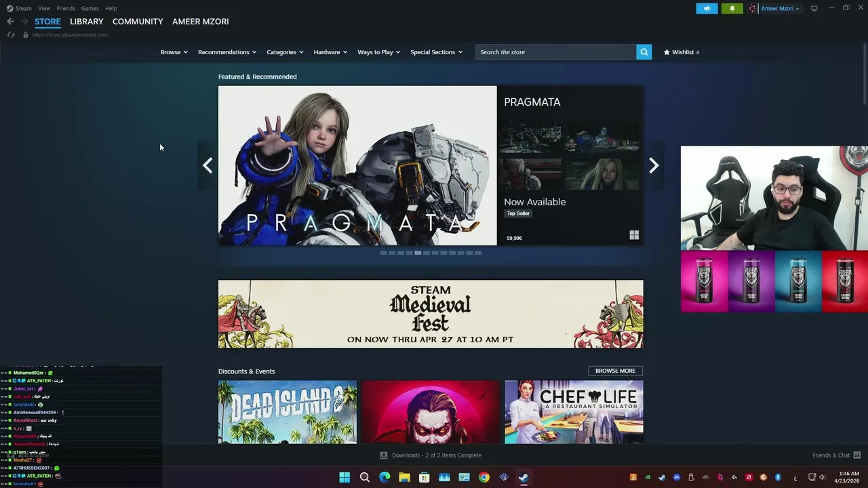Click the Bluetooth tray icon
This screenshot has width=868, height=488.
coord(778,477)
